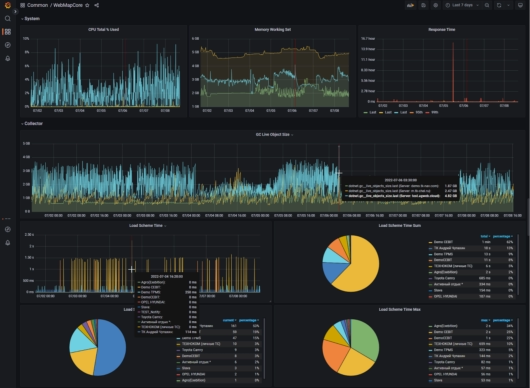Select OPEL HYUNDAI row in Time Max legend
This screenshot has width=530, height=388.
pos(471,374)
